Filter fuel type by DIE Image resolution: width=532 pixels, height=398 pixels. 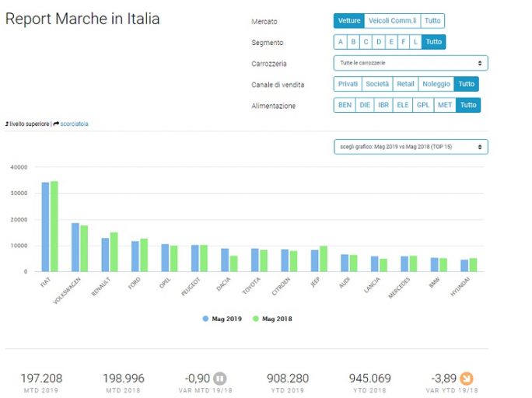365,105
